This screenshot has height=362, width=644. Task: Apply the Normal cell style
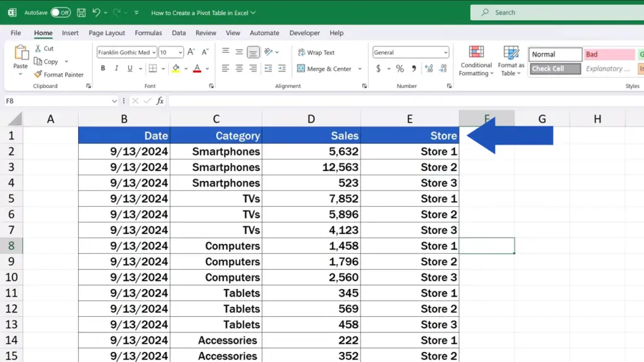(x=555, y=54)
